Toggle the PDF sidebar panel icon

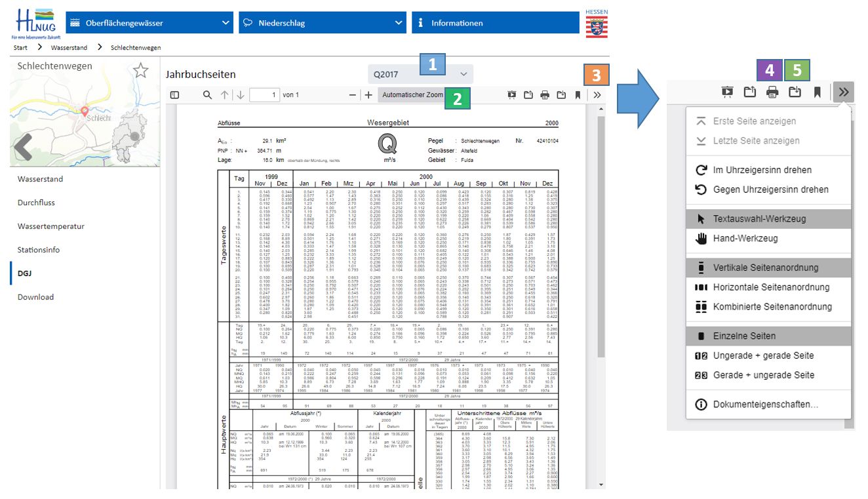(174, 95)
